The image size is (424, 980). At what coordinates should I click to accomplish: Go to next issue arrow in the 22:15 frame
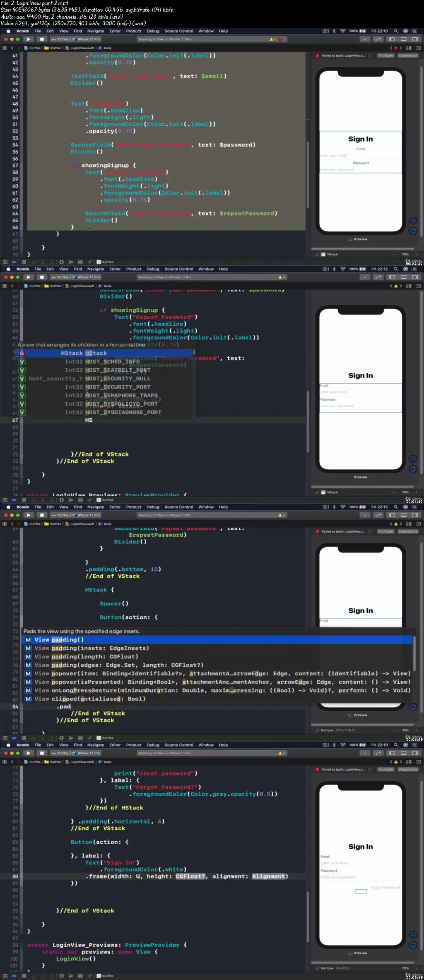(401, 524)
